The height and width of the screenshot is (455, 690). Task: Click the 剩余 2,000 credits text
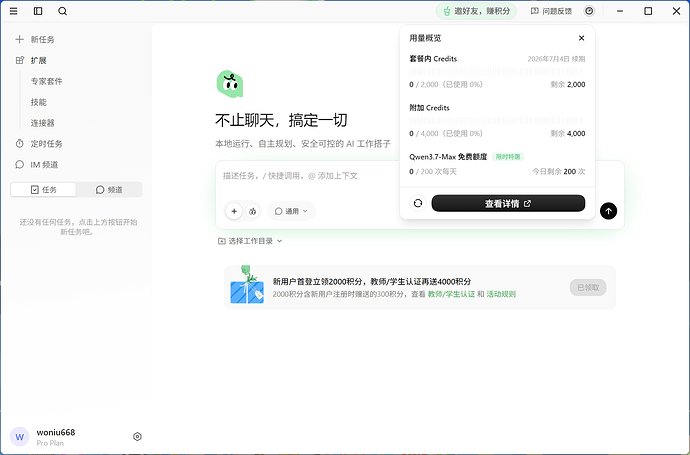(568, 84)
